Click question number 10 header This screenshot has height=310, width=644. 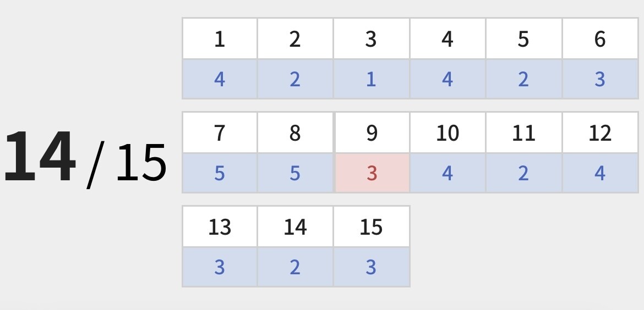[x=447, y=132]
